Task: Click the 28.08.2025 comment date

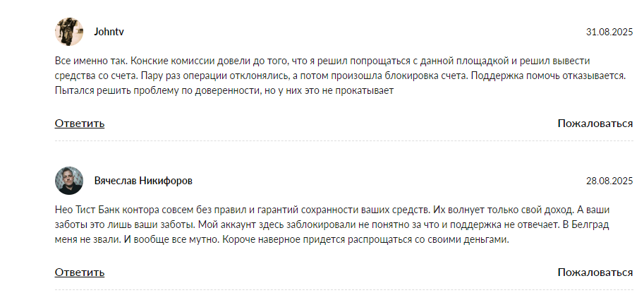Action: click(x=609, y=181)
